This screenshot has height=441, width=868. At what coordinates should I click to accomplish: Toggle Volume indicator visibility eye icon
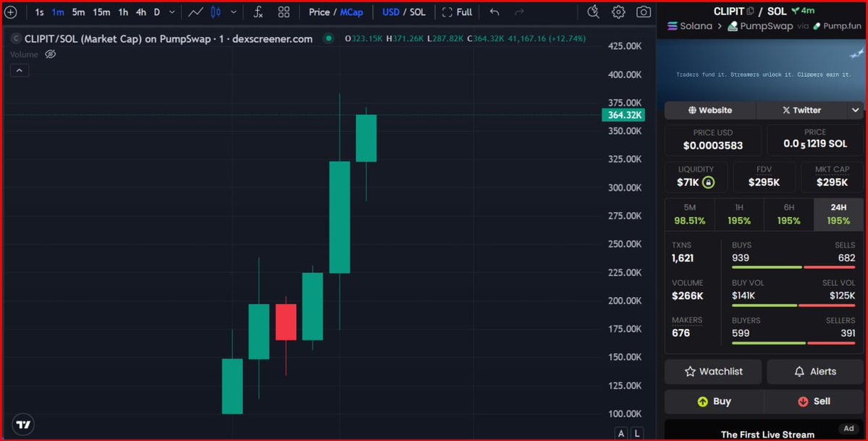[x=51, y=54]
